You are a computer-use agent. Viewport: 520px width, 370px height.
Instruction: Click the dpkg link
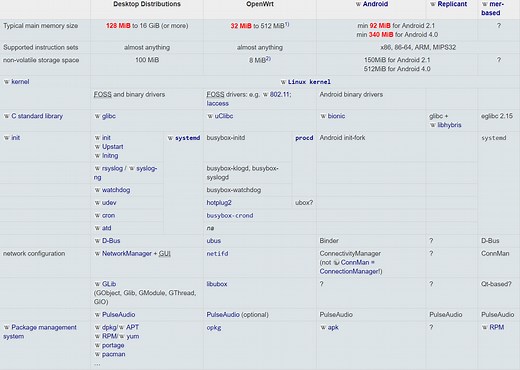coord(109,327)
